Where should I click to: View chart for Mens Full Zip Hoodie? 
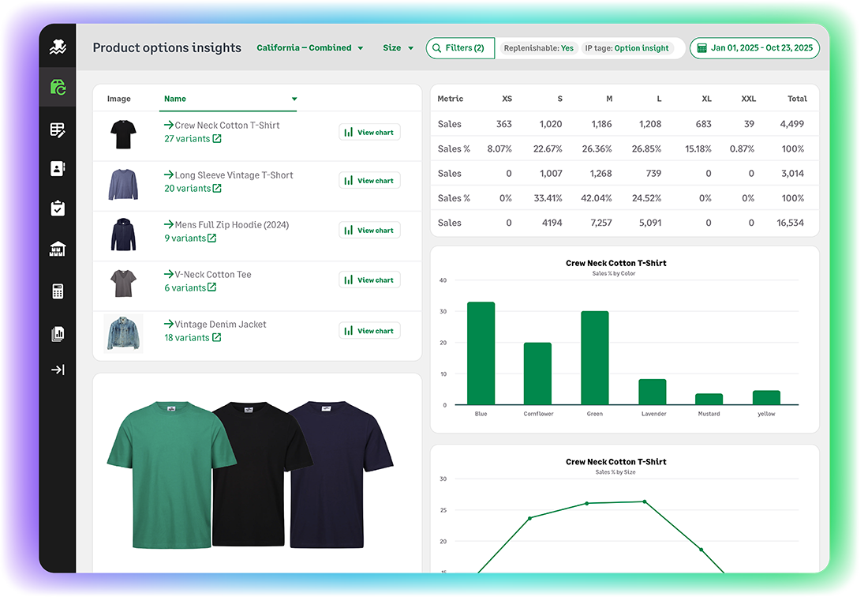(x=369, y=231)
